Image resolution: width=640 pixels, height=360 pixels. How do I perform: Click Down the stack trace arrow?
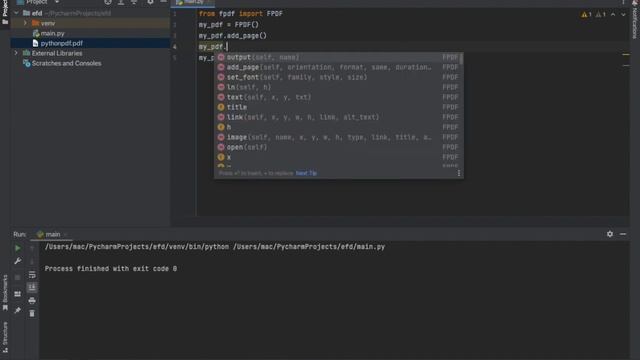tap(32, 261)
